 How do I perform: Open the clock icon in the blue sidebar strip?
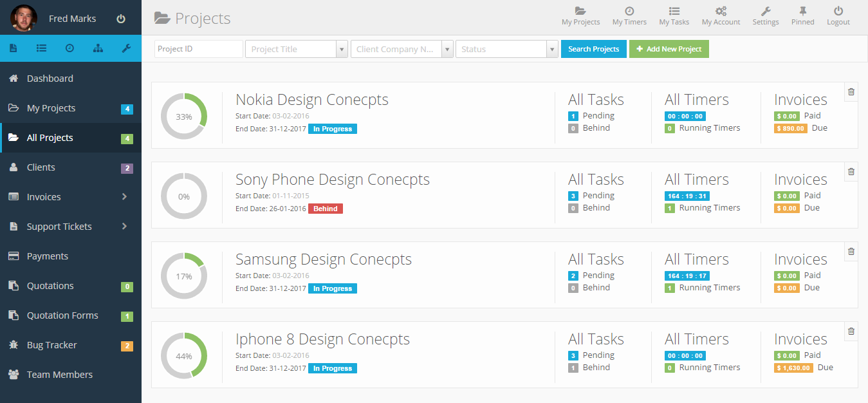click(x=69, y=48)
